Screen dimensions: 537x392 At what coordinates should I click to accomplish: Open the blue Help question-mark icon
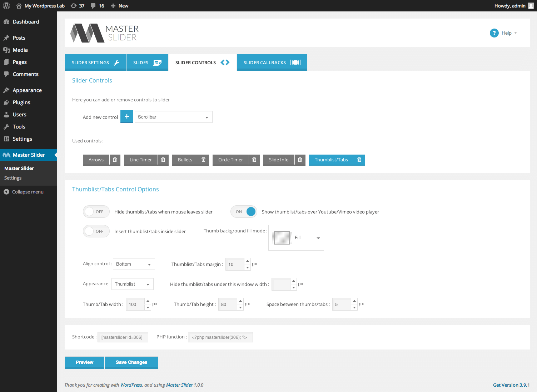point(494,33)
